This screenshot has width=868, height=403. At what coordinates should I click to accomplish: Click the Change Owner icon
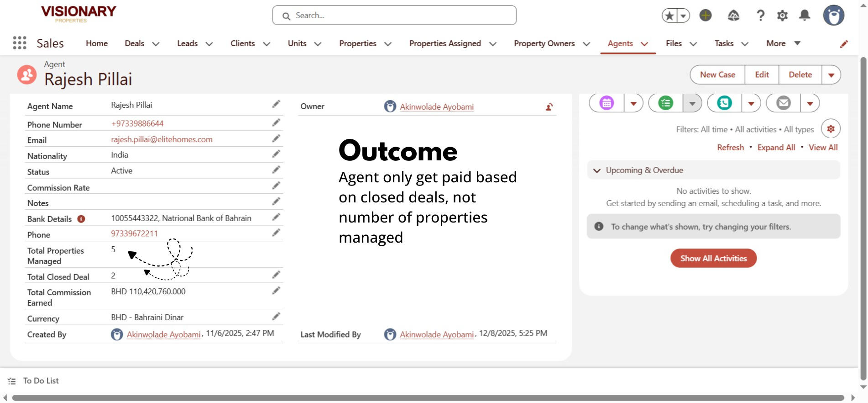tap(549, 107)
